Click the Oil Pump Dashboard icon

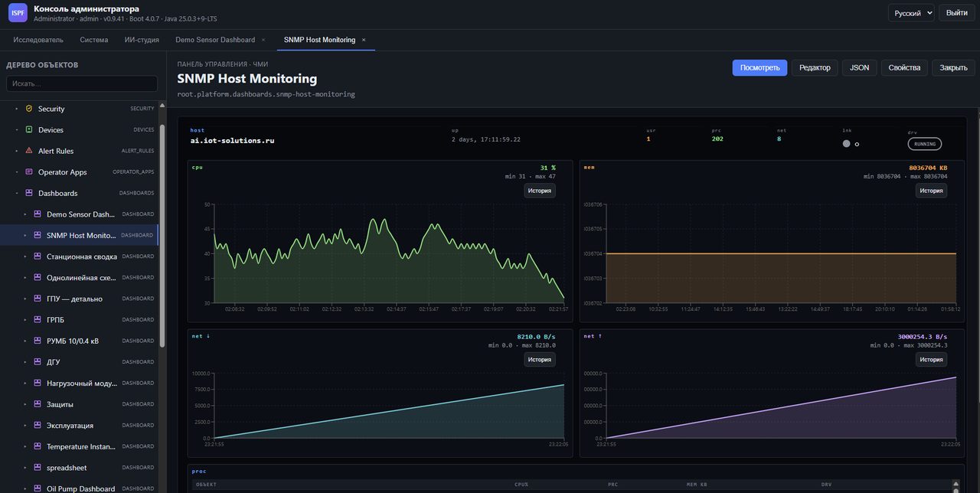(38, 488)
